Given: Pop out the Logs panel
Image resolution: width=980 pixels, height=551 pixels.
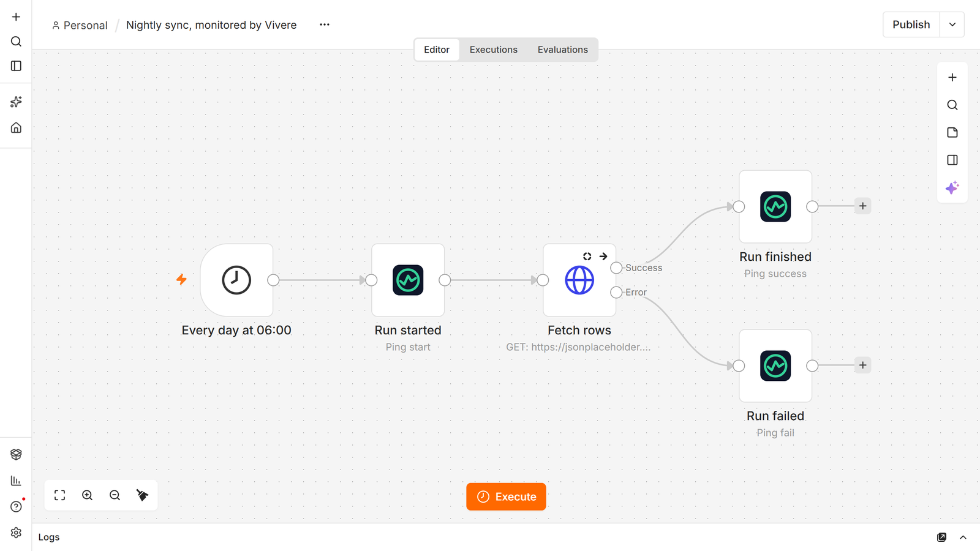Looking at the screenshot, I should 941,537.
